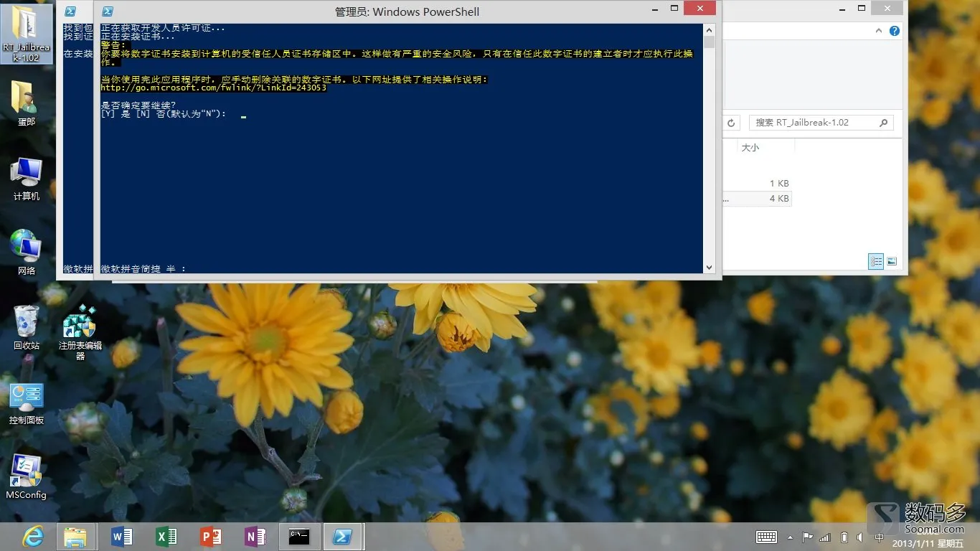
Task: Maximize the Explorer window
Action: click(x=862, y=9)
